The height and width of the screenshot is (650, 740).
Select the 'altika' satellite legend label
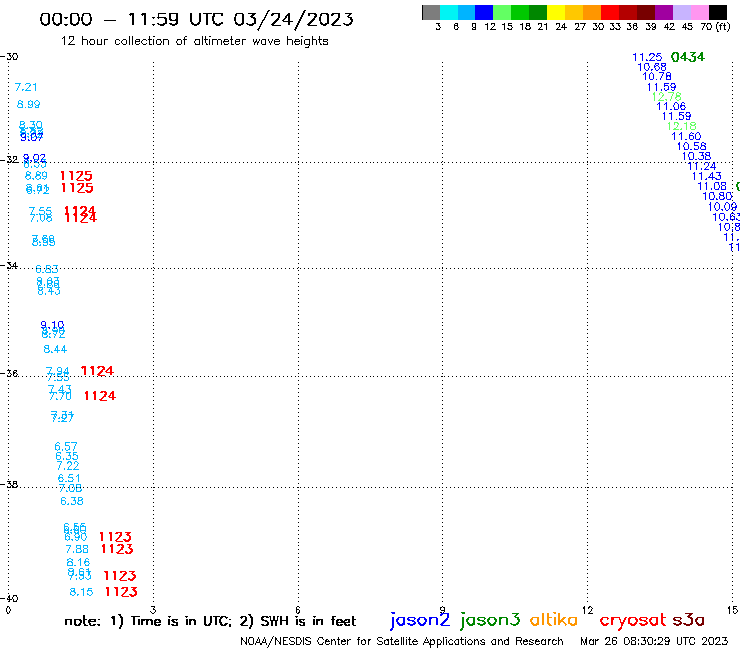(554, 620)
